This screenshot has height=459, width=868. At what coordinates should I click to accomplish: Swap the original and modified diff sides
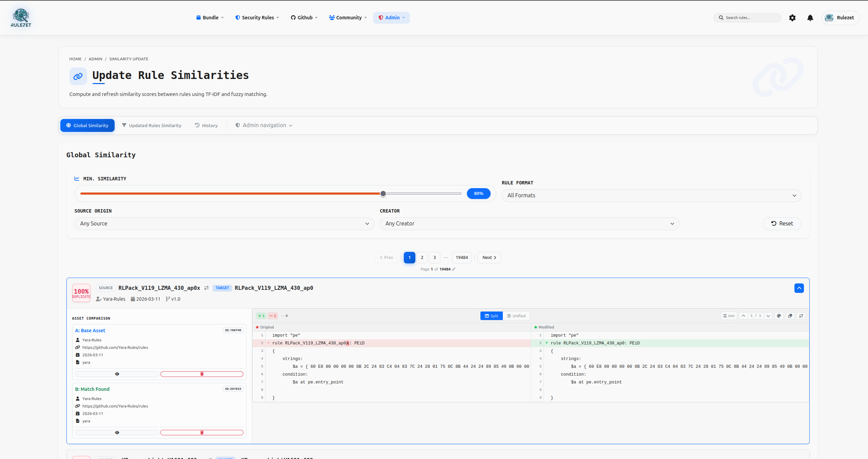801,316
